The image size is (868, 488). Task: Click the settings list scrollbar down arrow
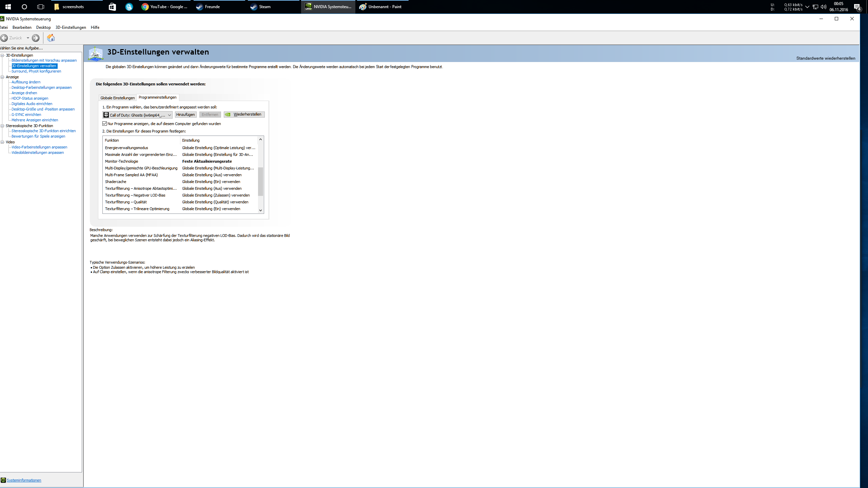click(260, 210)
